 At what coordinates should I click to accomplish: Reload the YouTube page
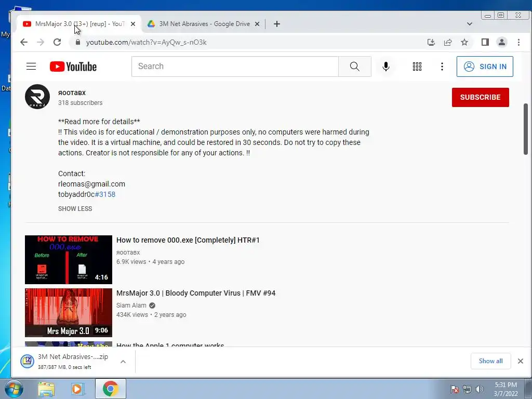[x=57, y=42]
